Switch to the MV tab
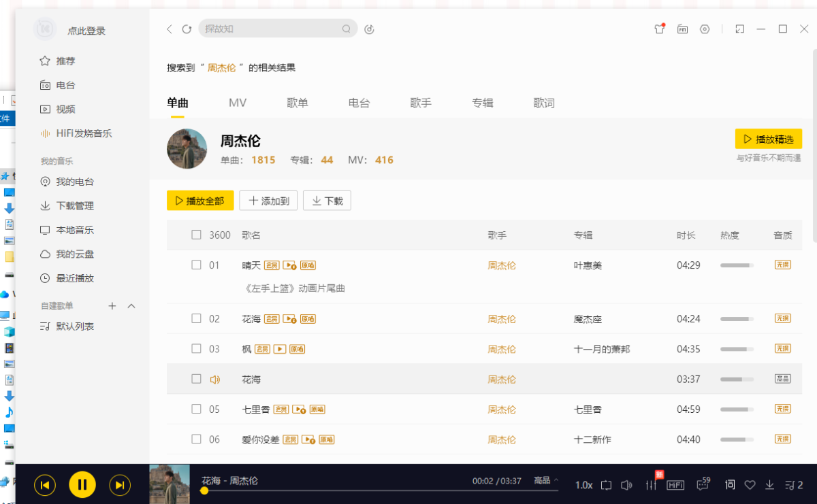The image size is (817, 504). tap(238, 103)
